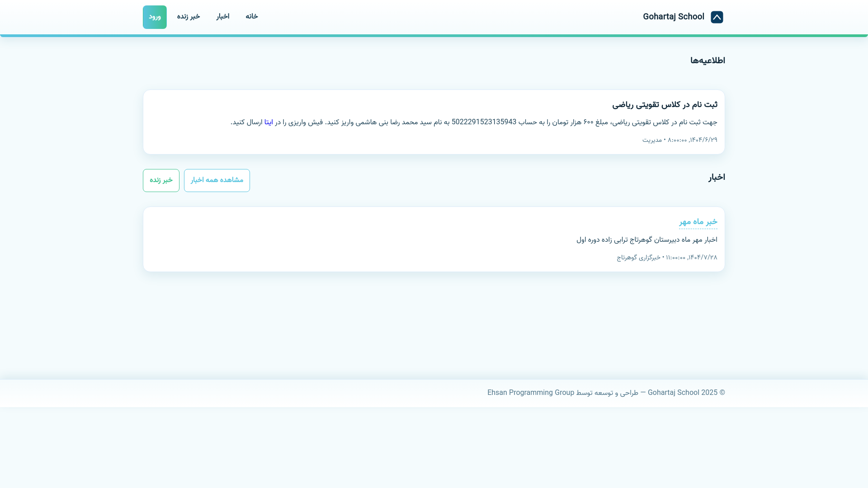Click the Gohartaj School brand name
The image size is (868, 488).
[673, 17]
